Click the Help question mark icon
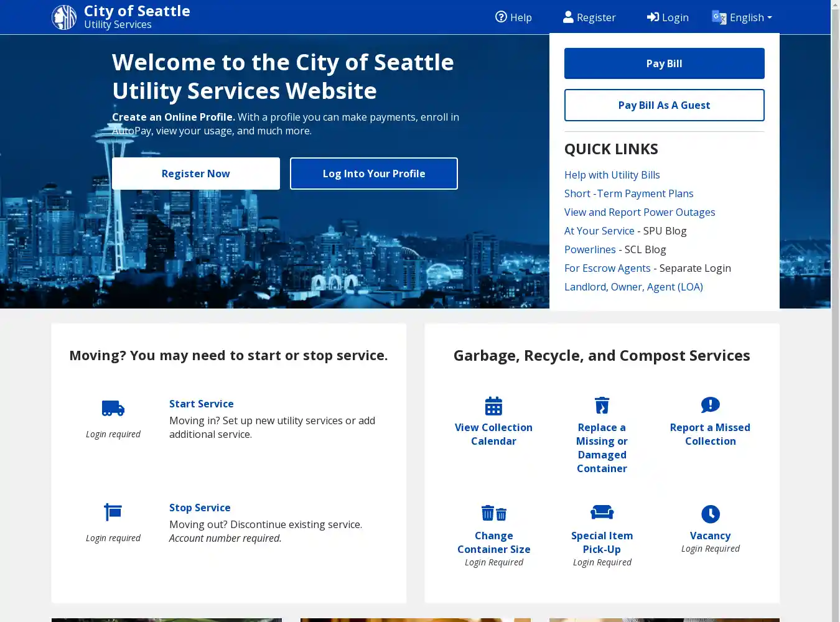 [501, 17]
